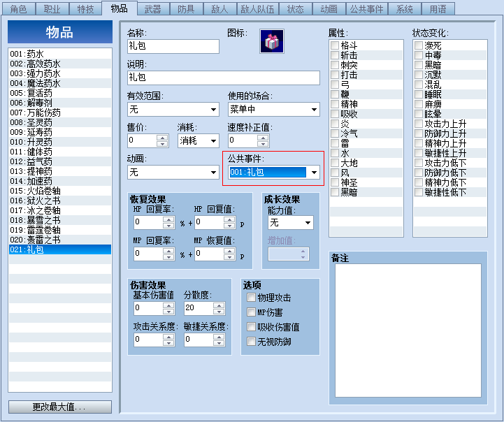
Task: Open the 能力值 dropdown
Action: pyautogui.click(x=308, y=223)
